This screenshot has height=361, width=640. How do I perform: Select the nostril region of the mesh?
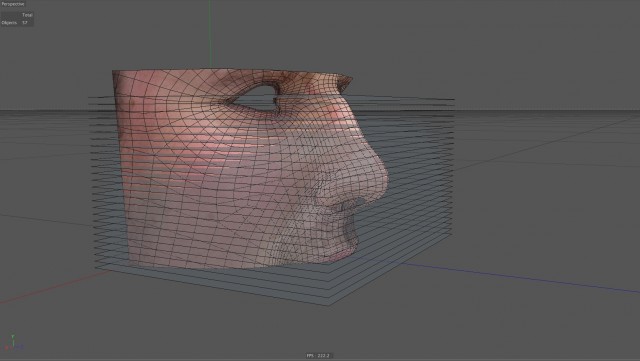click(x=352, y=203)
